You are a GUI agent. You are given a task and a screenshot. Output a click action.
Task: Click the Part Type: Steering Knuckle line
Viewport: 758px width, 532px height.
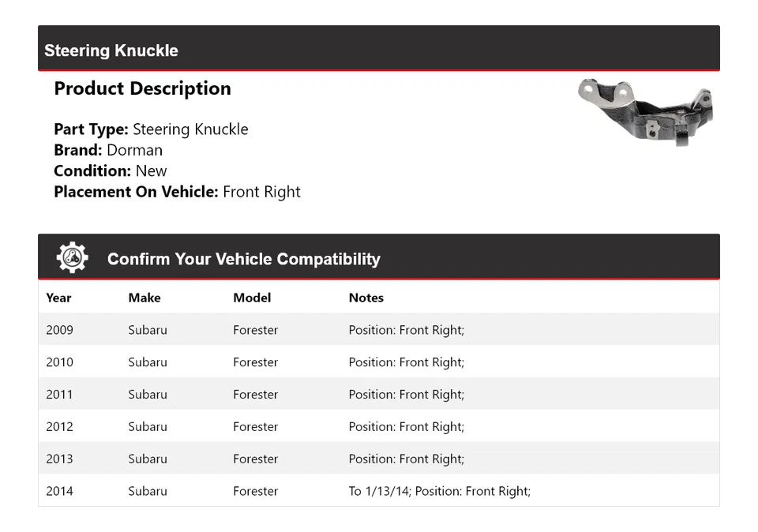pos(151,129)
